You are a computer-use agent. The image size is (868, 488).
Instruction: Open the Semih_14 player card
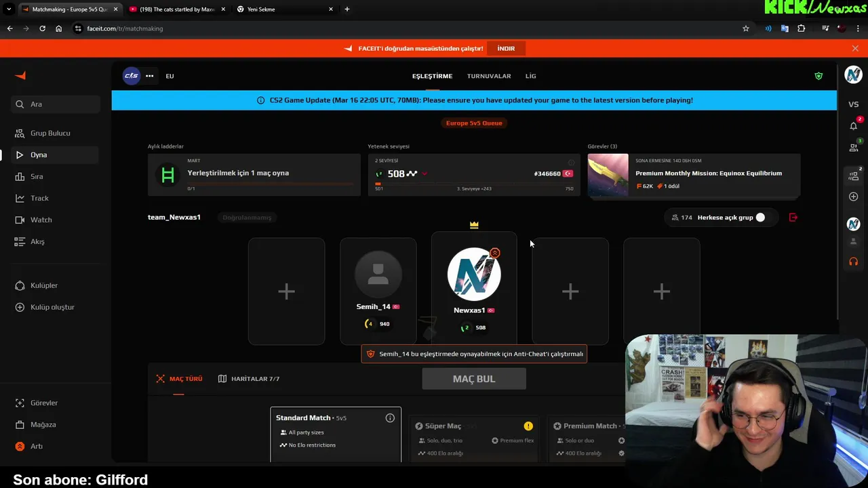378,291
